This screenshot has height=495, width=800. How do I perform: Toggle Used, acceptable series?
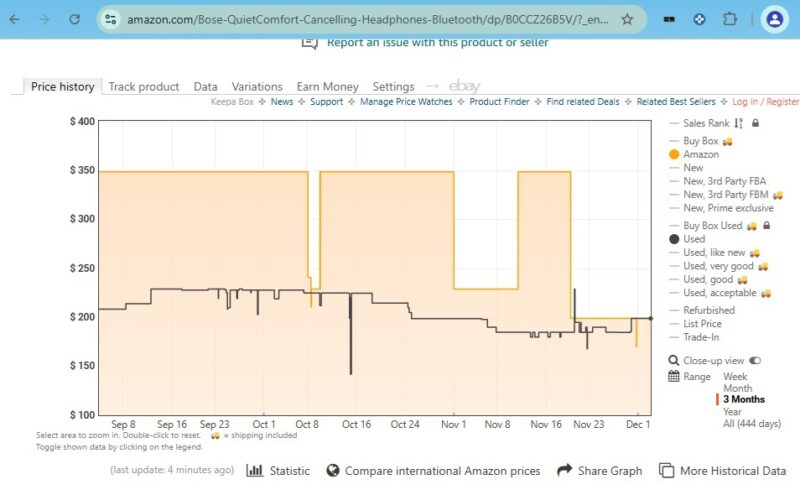pos(720,293)
